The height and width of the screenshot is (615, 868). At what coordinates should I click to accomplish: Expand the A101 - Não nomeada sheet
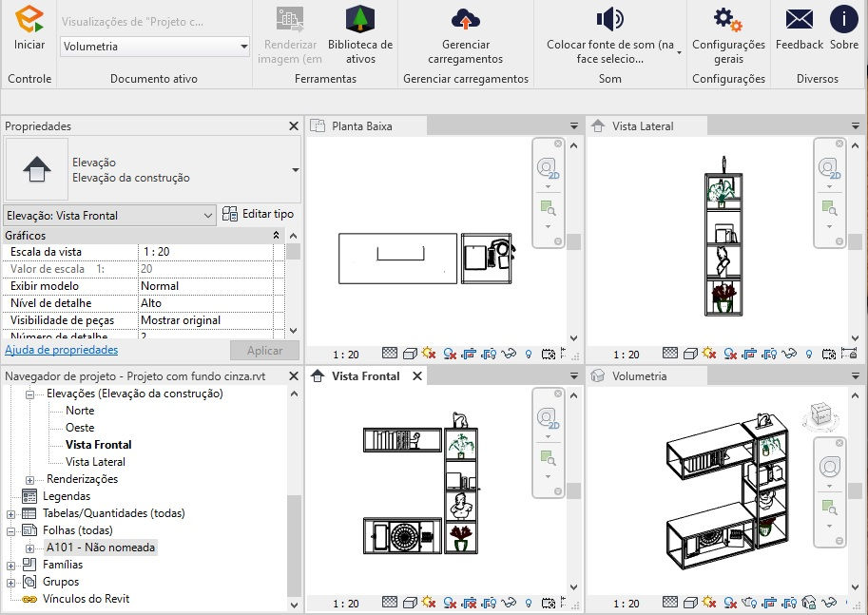[29, 548]
